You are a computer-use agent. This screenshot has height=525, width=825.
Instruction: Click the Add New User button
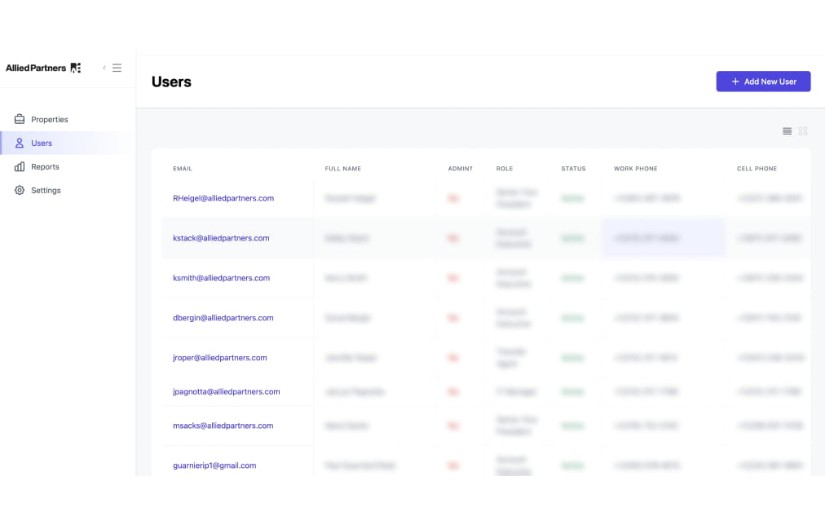763,82
